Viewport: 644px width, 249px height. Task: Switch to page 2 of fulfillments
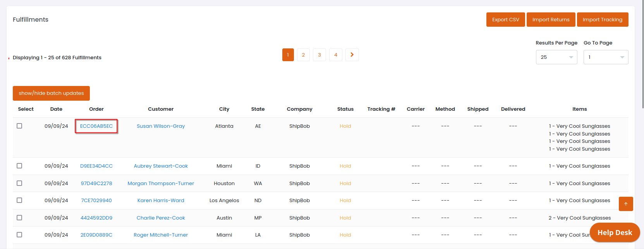pos(303,55)
